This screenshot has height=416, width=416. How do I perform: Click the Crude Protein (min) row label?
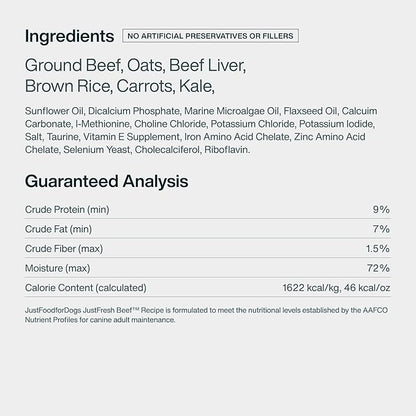[67, 210]
